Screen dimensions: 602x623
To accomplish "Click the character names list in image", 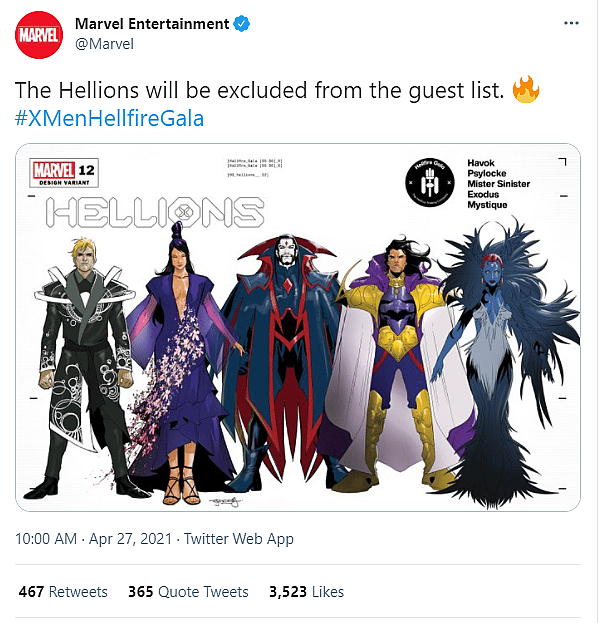I will pos(499,183).
